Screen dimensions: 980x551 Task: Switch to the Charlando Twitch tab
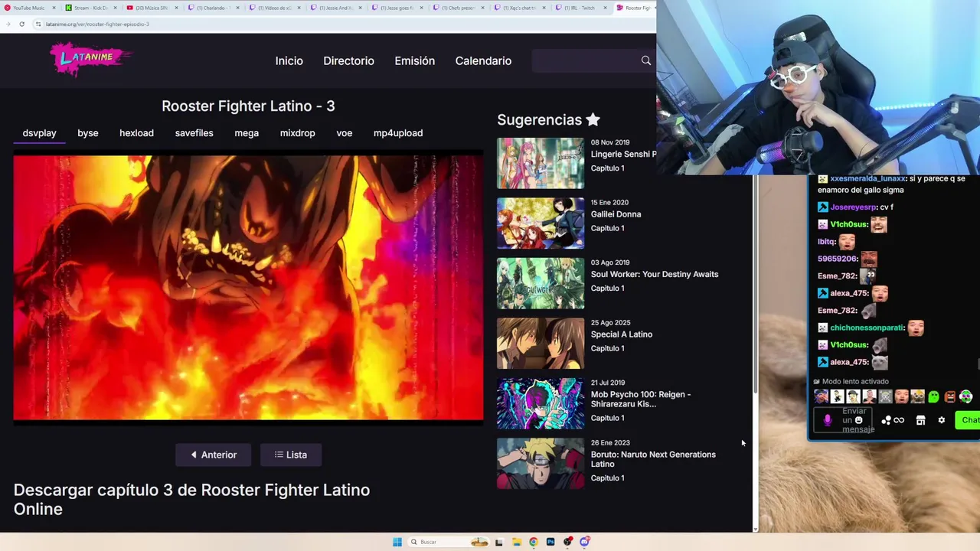pos(212,8)
